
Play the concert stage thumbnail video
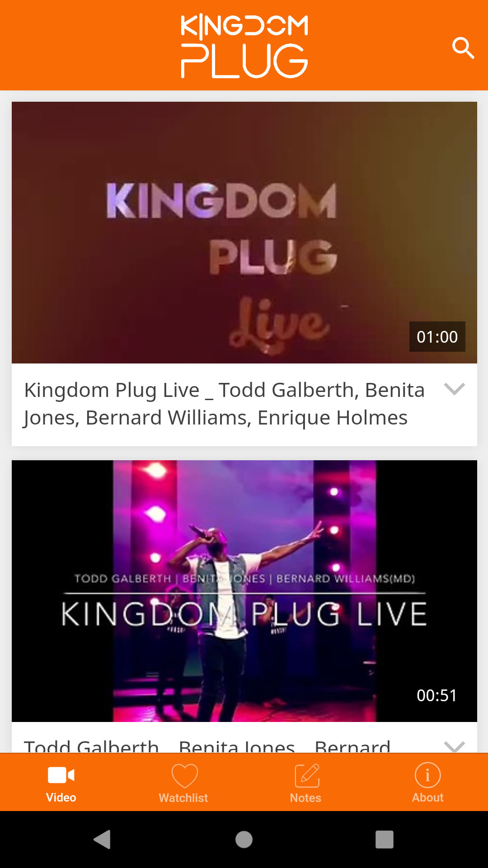click(244, 591)
